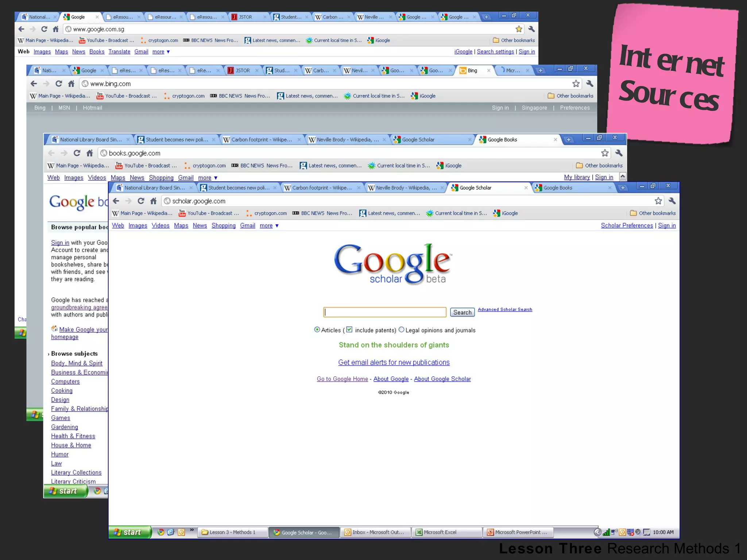Click Sign in on the Bing page header
The height and width of the screenshot is (560, 747).
pos(500,108)
